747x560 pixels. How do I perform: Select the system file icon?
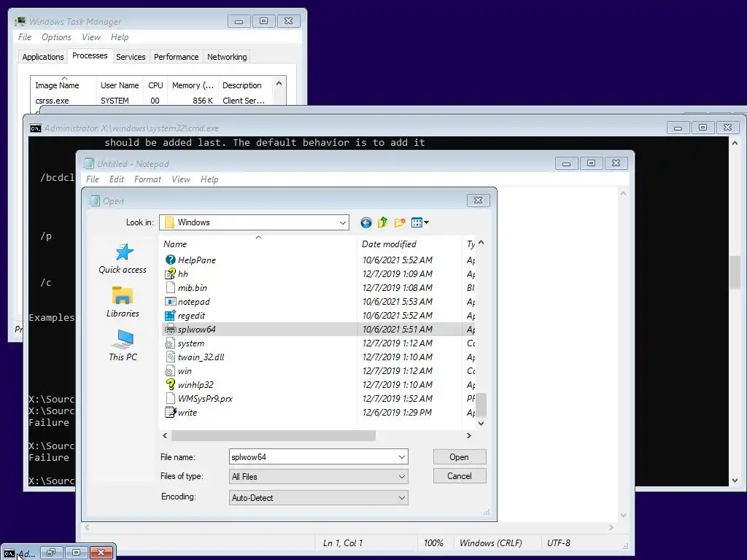(x=170, y=343)
